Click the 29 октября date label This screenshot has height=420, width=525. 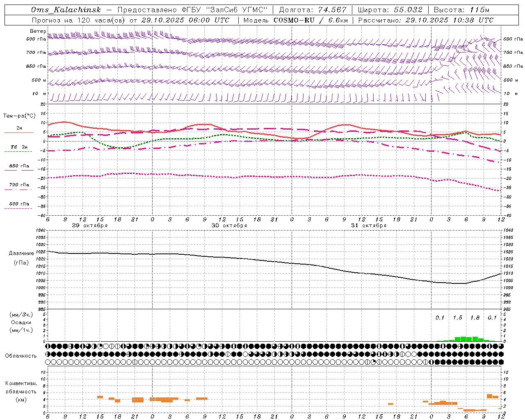pos(90,226)
